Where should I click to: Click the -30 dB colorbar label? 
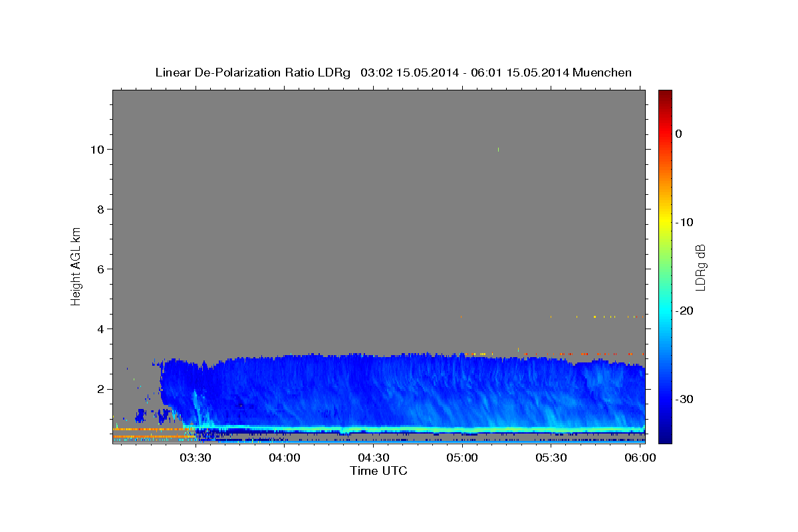pos(685,399)
